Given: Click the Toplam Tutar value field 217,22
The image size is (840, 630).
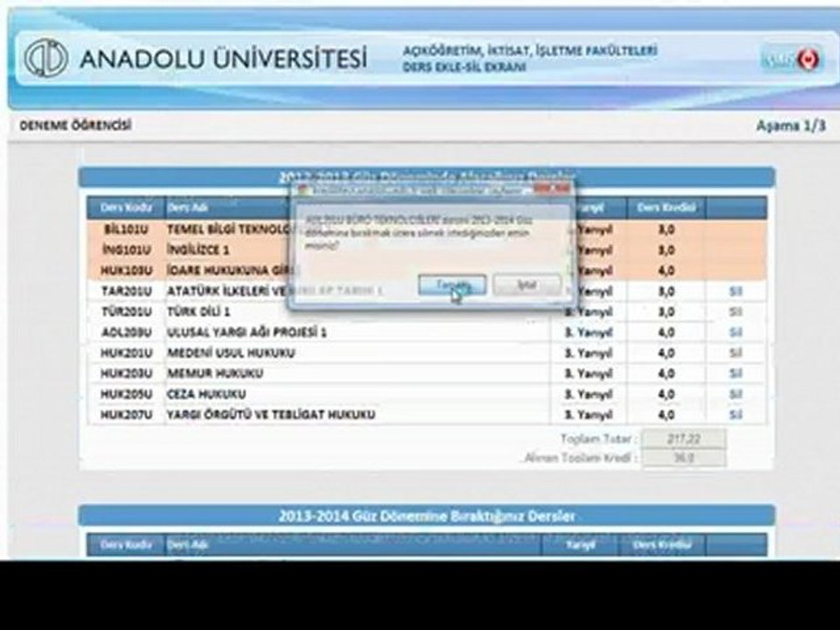Looking at the screenshot, I should 684,438.
